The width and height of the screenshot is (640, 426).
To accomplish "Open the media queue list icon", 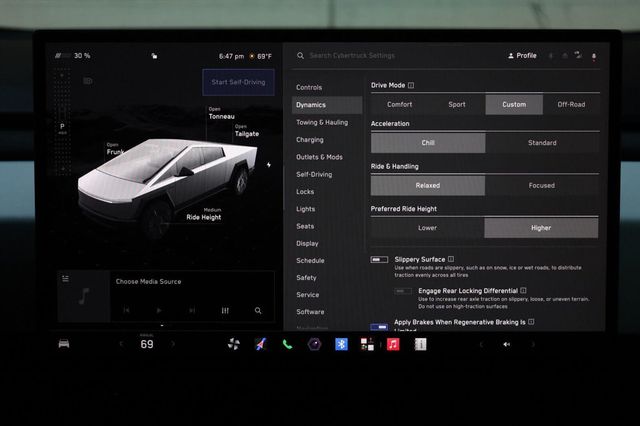I will 65,279.
